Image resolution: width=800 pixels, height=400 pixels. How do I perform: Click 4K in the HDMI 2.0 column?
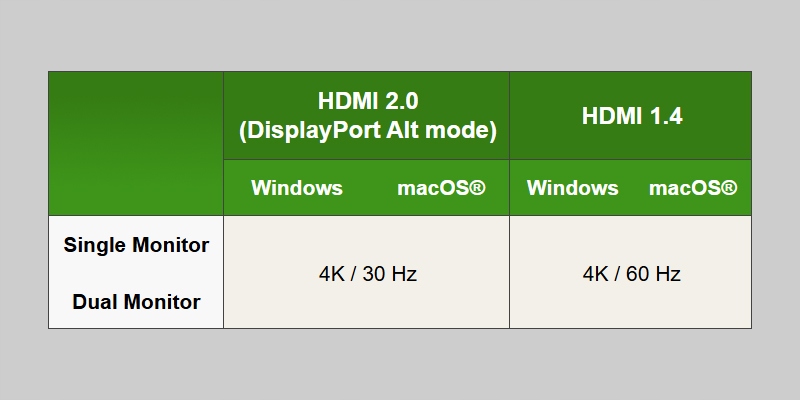(x=331, y=273)
